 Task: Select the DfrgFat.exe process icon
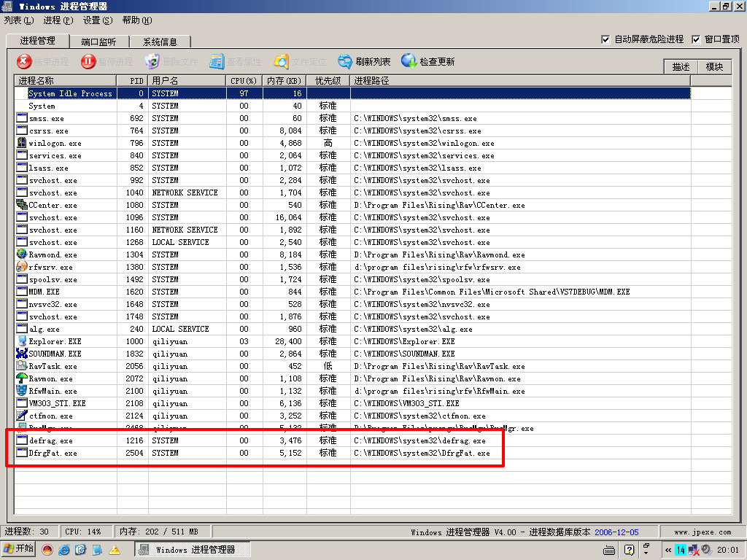coord(22,452)
